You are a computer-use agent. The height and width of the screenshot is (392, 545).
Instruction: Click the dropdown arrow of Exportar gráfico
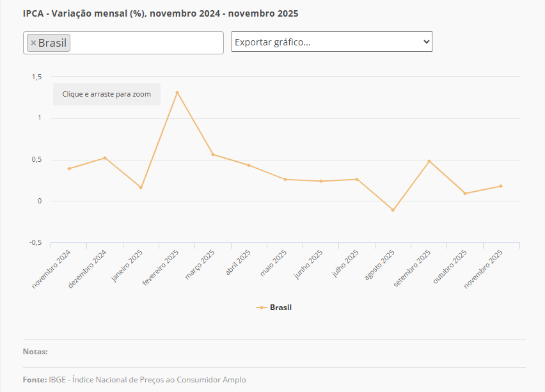tap(427, 42)
